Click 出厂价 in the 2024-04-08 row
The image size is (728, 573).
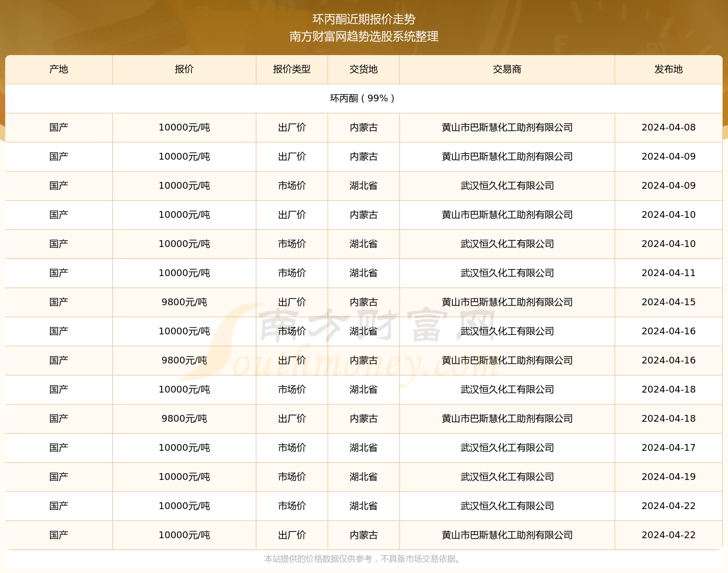tap(292, 127)
